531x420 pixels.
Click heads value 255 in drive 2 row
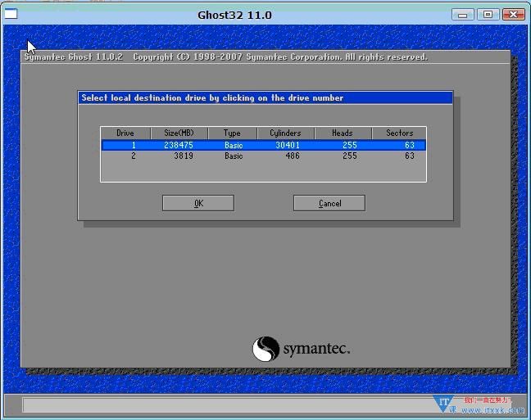click(x=349, y=156)
